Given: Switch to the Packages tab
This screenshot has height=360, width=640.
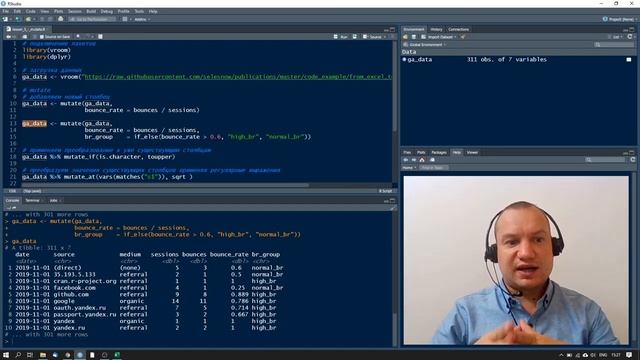Looking at the screenshot, I should pos(439,152).
